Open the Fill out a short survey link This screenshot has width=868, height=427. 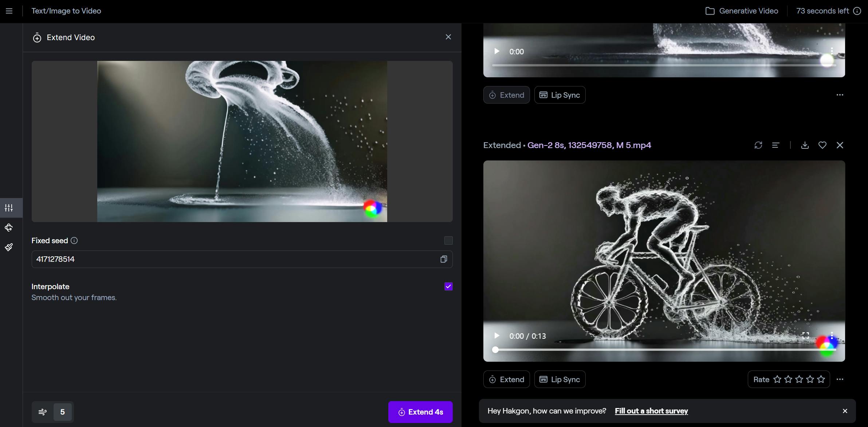coord(651,411)
